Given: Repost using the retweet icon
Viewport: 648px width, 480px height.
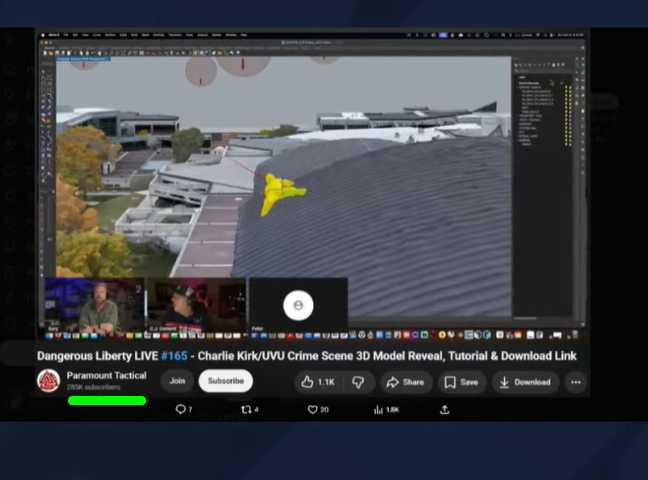Looking at the screenshot, I should click(x=246, y=409).
